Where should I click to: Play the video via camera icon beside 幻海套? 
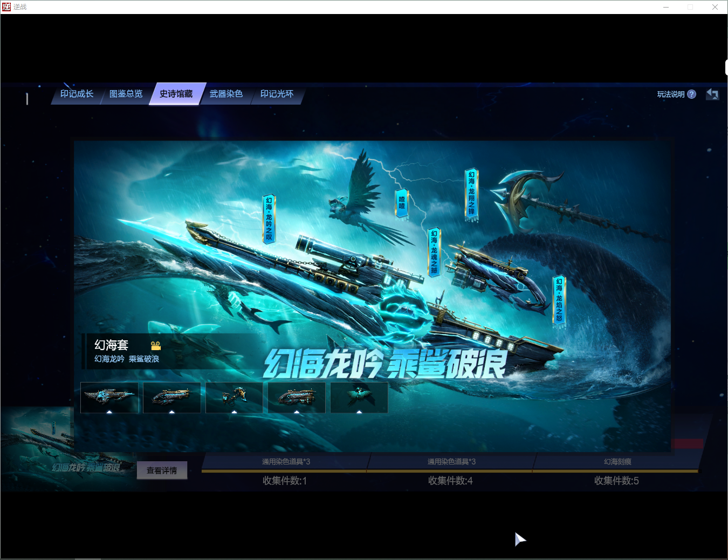(x=156, y=346)
